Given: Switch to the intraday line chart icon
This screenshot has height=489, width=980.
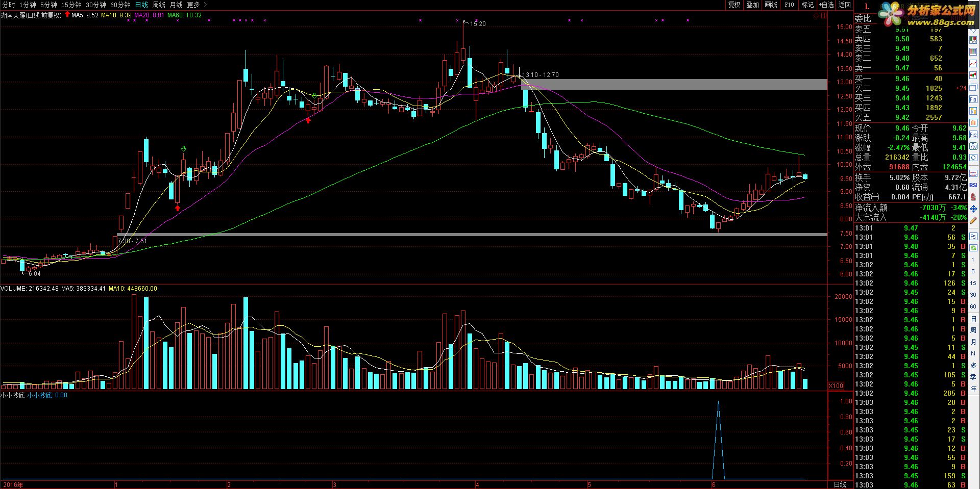Looking at the screenshot, I should (973, 63).
